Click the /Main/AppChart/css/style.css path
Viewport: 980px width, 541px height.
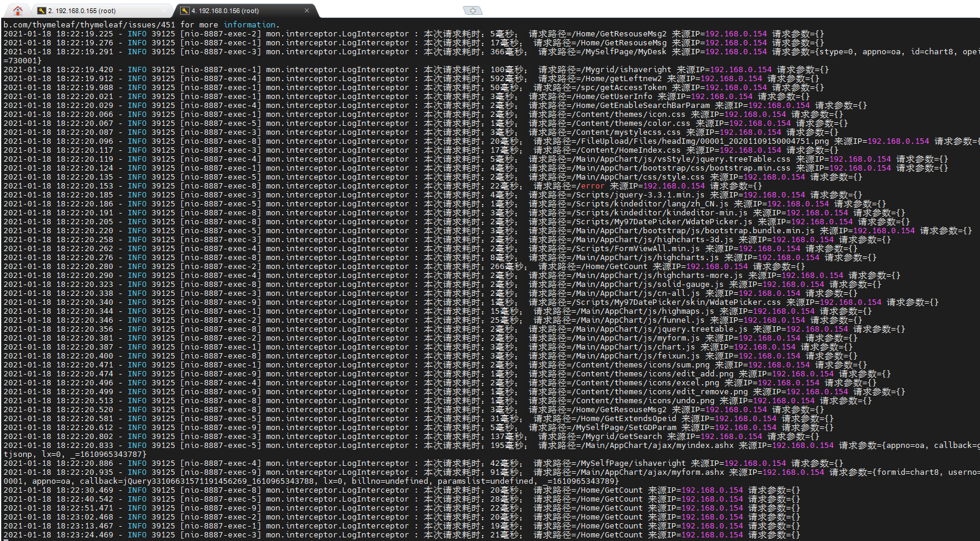[x=639, y=177]
